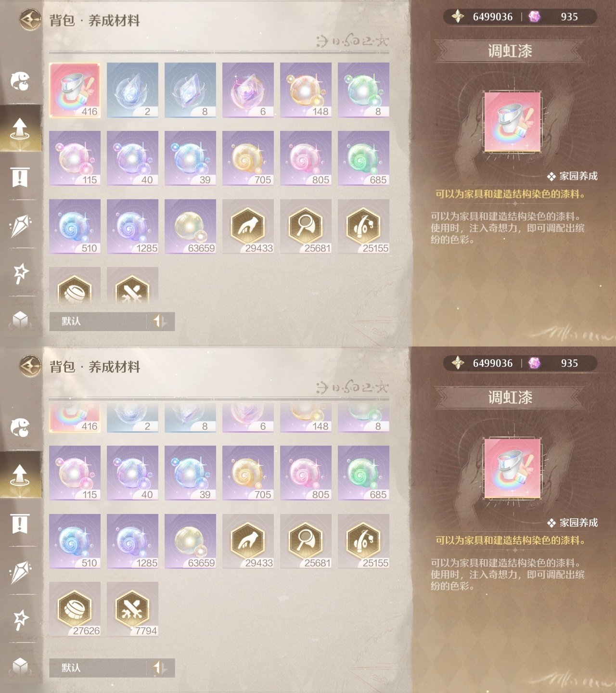Choose the bug-net badge counted 25681 in the lower grid

306,541
